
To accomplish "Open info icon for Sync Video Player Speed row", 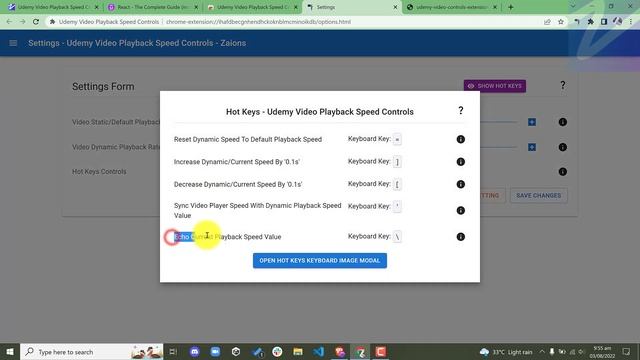I will click(x=460, y=210).
